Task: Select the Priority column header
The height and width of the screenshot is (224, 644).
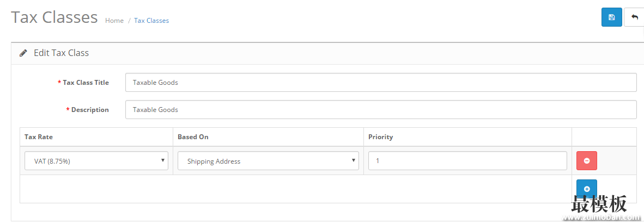Action: (381, 137)
